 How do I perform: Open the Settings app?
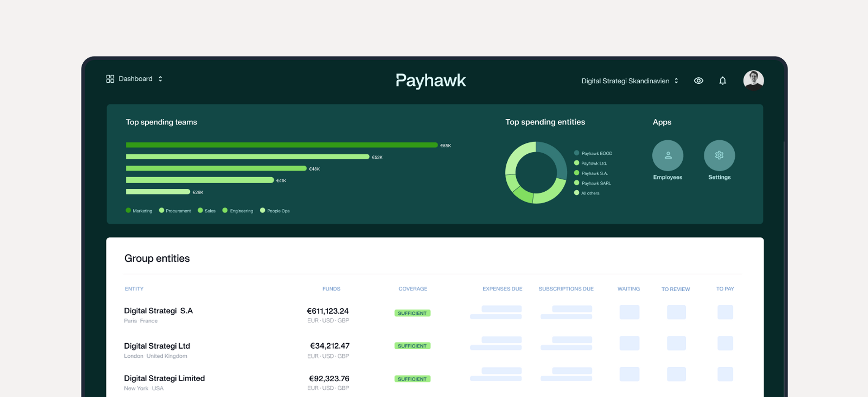(719, 155)
